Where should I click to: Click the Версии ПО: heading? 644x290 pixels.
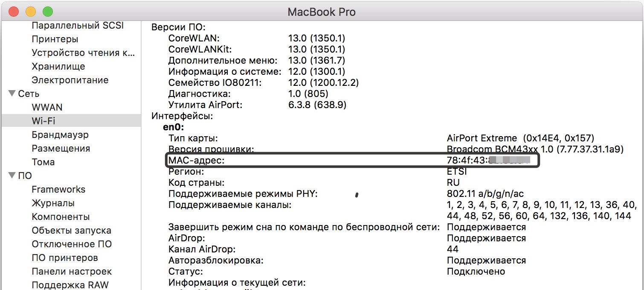tap(179, 27)
